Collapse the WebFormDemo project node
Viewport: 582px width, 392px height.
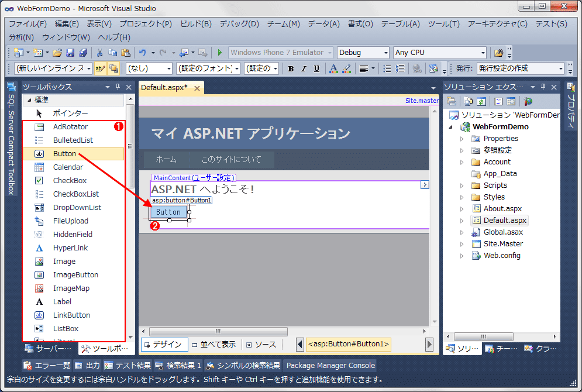click(x=451, y=127)
